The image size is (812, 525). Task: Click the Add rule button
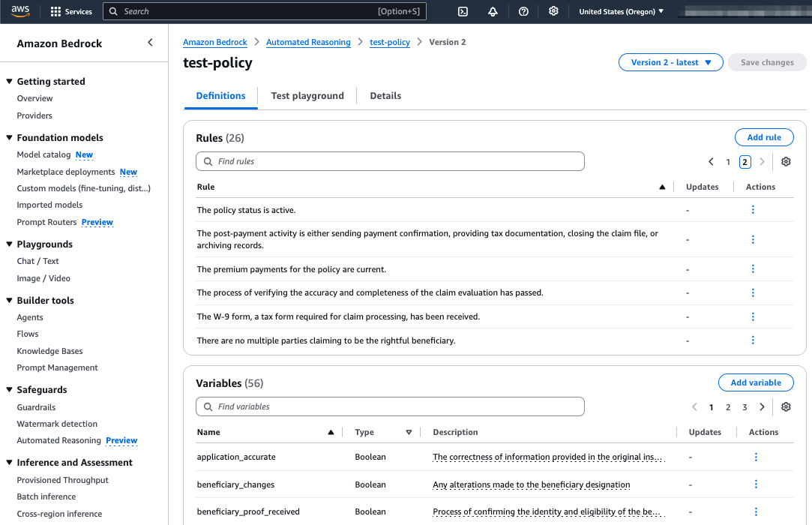(x=764, y=137)
